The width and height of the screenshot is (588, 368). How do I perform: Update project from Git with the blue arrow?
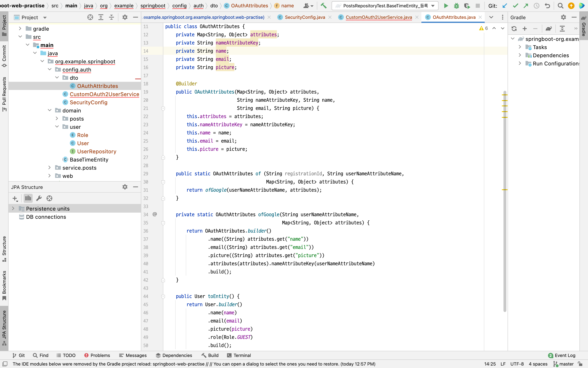(x=505, y=6)
